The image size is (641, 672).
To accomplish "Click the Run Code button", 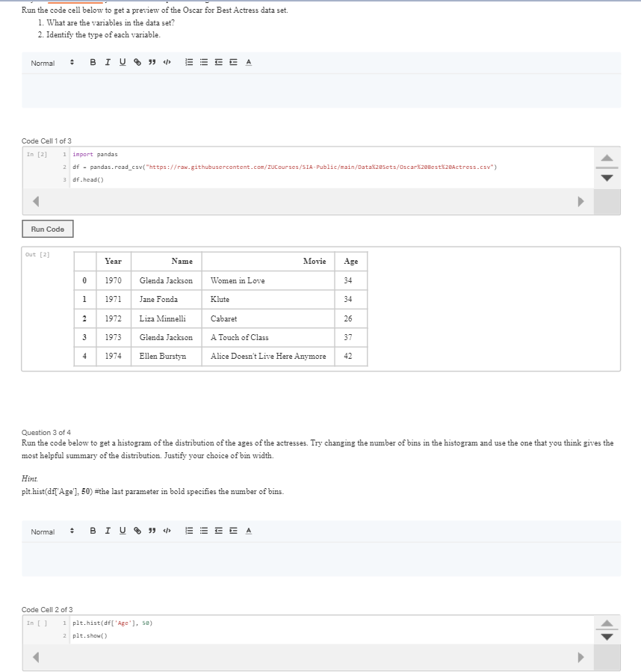I will tap(47, 229).
